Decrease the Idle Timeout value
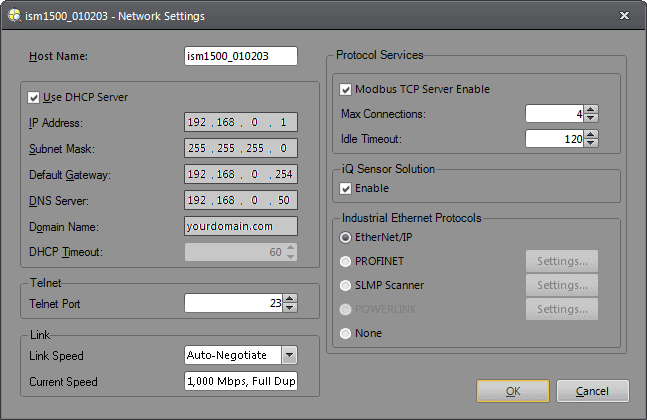Image resolution: width=647 pixels, height=420 pixels. (x=591, y=143)
